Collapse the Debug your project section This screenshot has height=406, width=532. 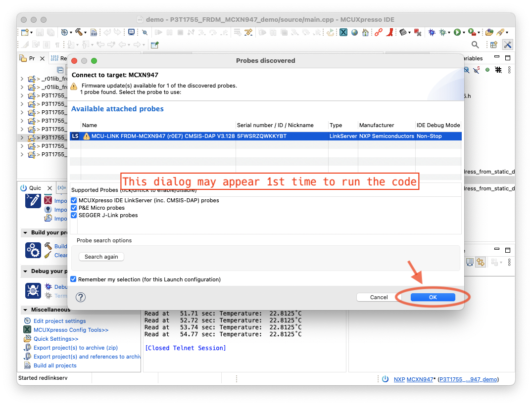click(x=25, y=271)
